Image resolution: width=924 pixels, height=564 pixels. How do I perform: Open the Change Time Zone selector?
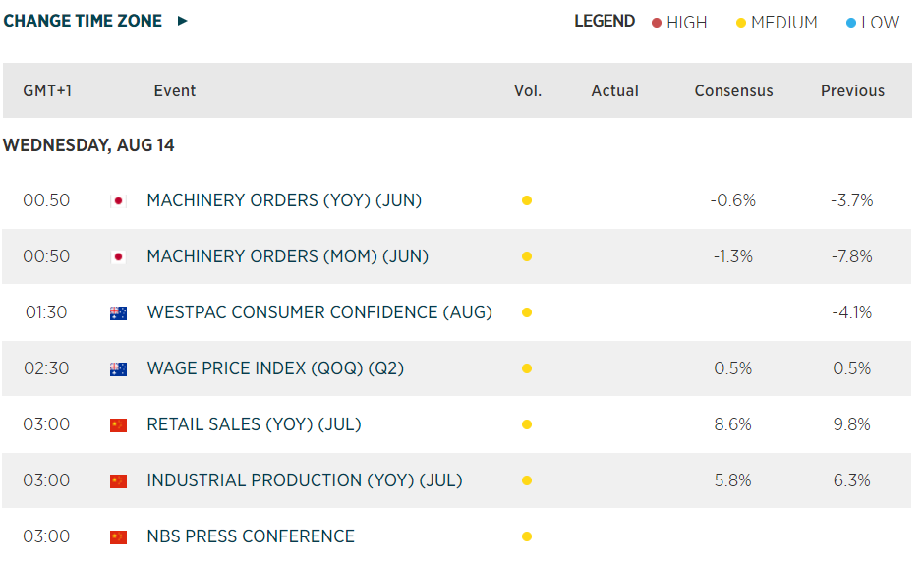coord(84,21)
